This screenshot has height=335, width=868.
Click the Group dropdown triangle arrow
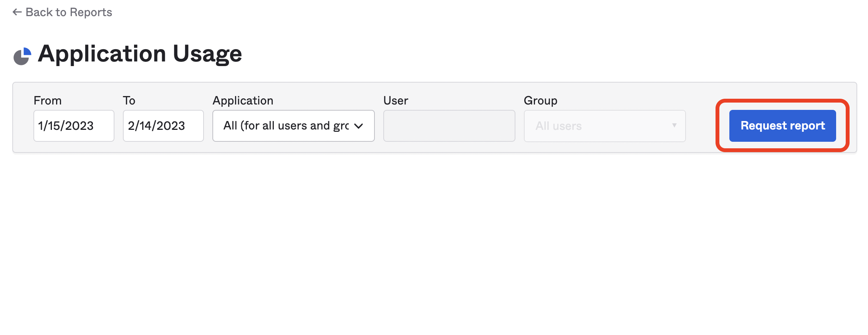(x=674, y=126)
